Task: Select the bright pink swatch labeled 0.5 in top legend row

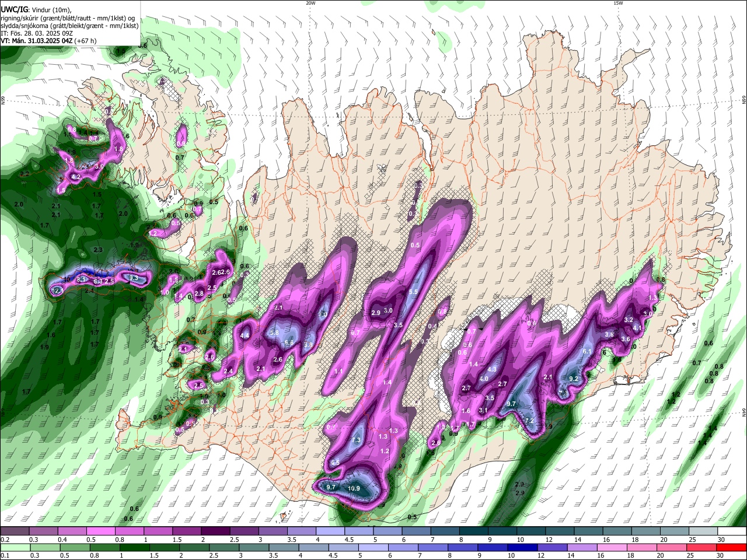Action: [100, 531]
